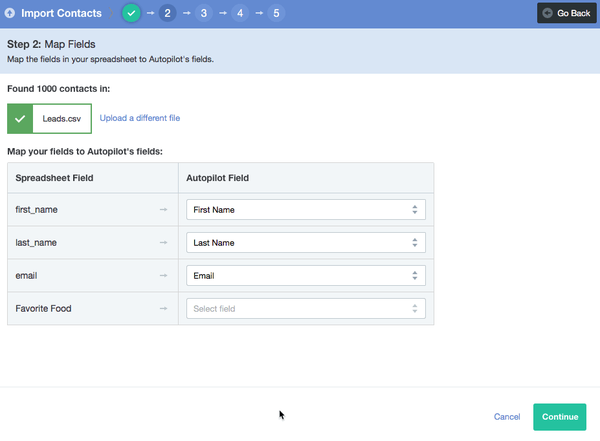Image resolution: width=600 pixels, height=441 pixels.
Task: Click Upload a different file link
Action: (140, 118)
